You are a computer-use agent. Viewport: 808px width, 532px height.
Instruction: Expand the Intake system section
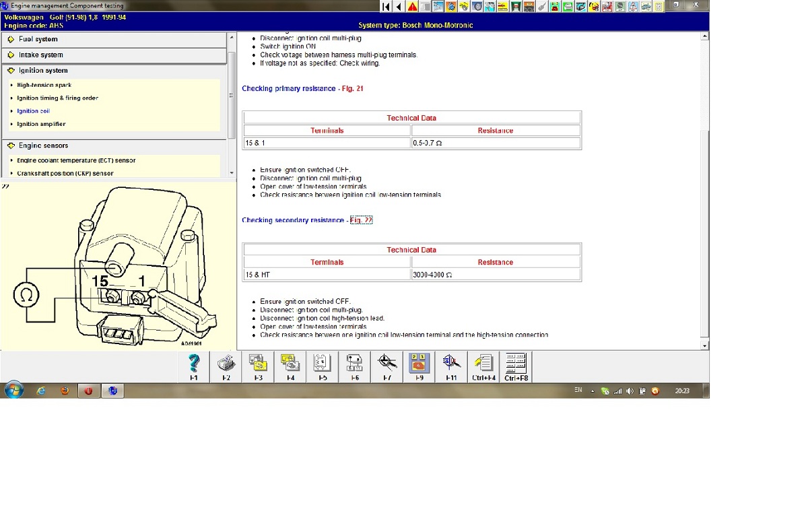pyautogui.click(x=41, y=55)
